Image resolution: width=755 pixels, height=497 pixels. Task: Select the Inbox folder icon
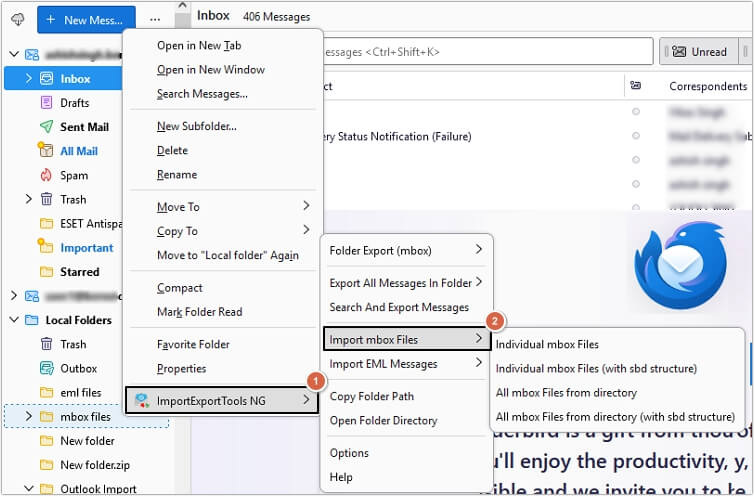point(46,78)
